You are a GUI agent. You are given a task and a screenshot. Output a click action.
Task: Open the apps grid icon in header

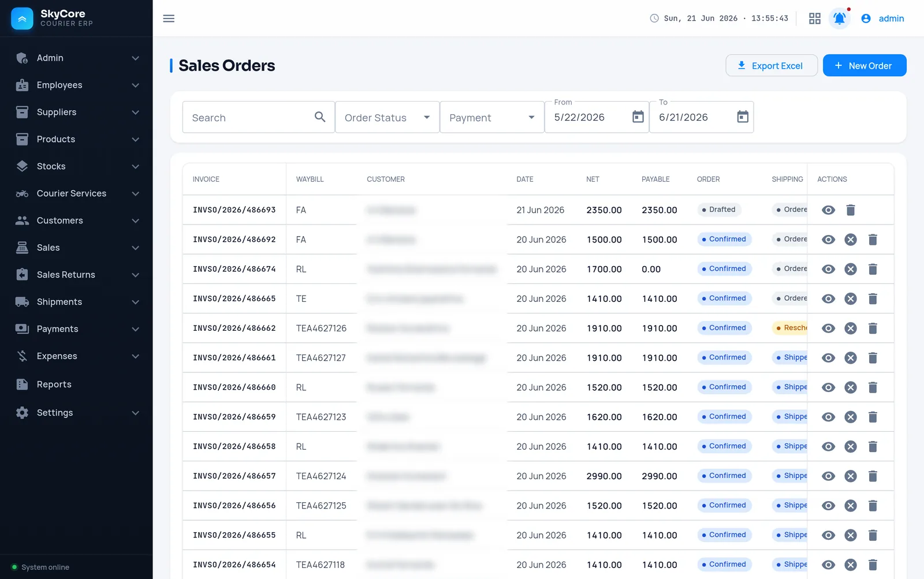coord(815,18)
